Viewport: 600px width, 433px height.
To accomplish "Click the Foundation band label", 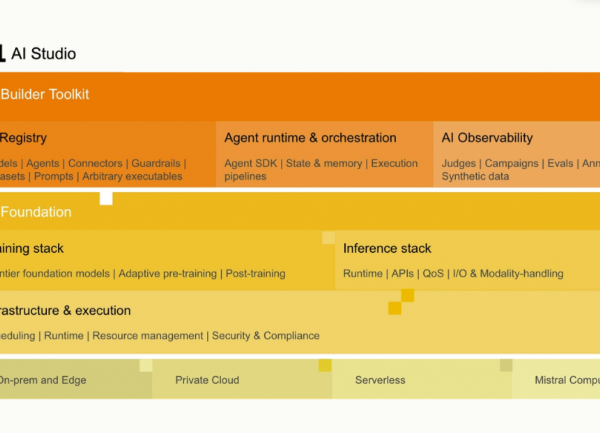I will pyautogui.click(x=36, y=212).
